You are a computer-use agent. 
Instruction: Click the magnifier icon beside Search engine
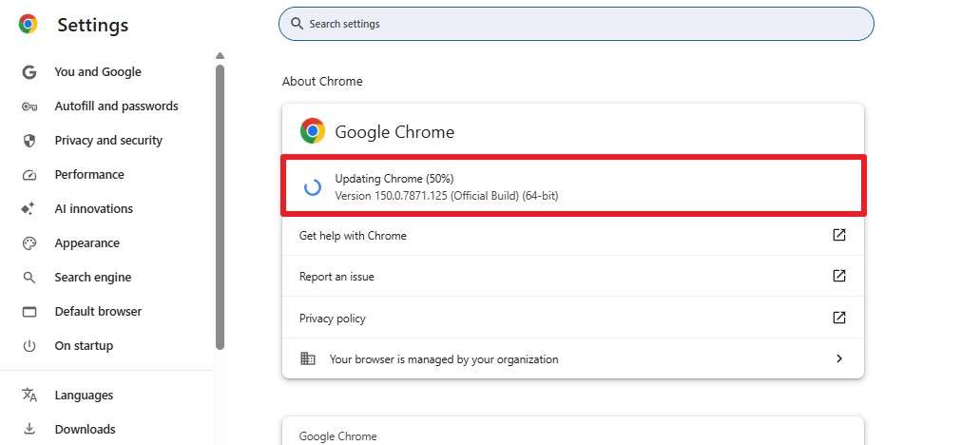(x=29, y=278)
